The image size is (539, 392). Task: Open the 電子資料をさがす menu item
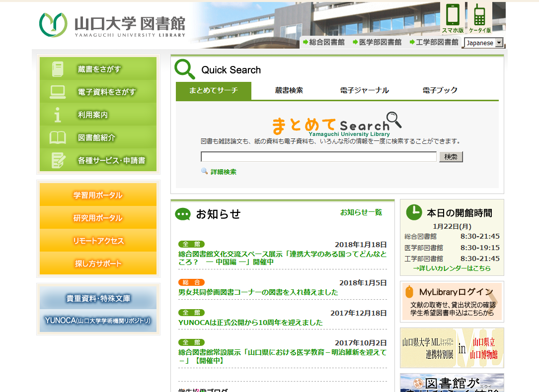pos(98,92)
